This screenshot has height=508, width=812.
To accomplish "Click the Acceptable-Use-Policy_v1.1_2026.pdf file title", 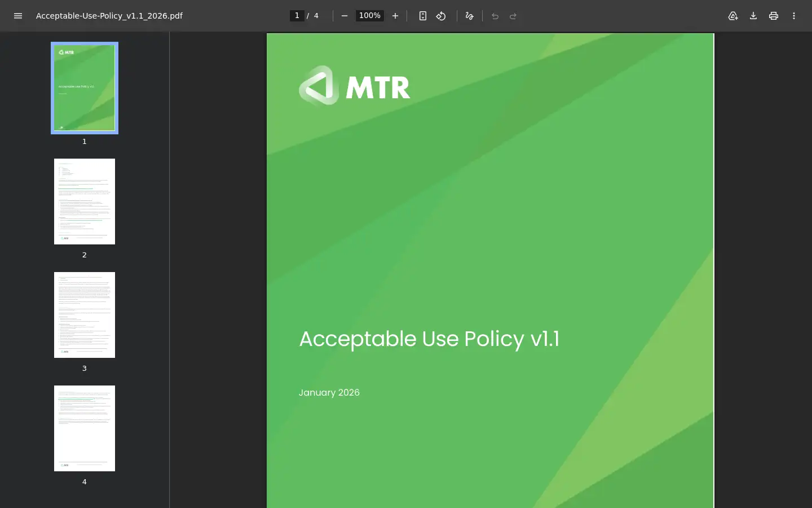I will (109, 16).
